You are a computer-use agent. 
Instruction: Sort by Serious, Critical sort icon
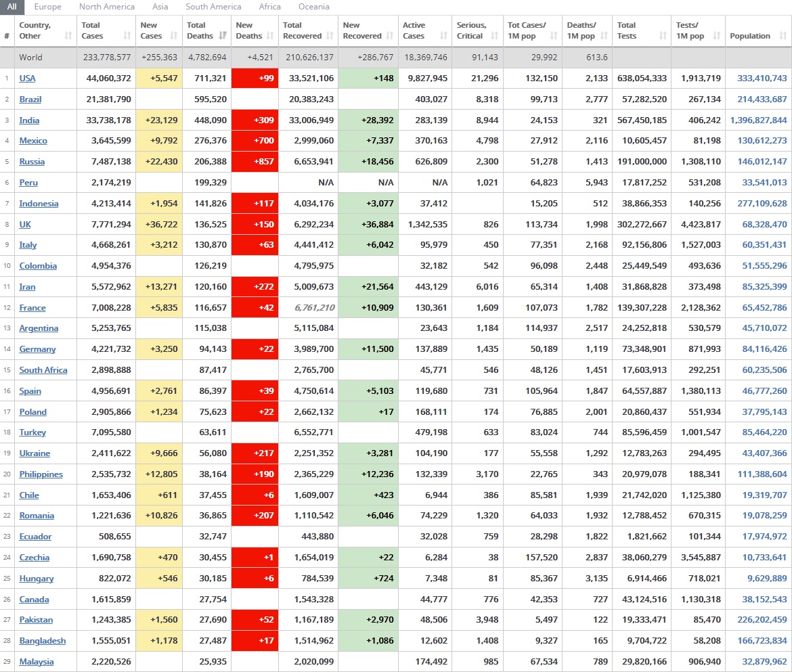point(495,36)
